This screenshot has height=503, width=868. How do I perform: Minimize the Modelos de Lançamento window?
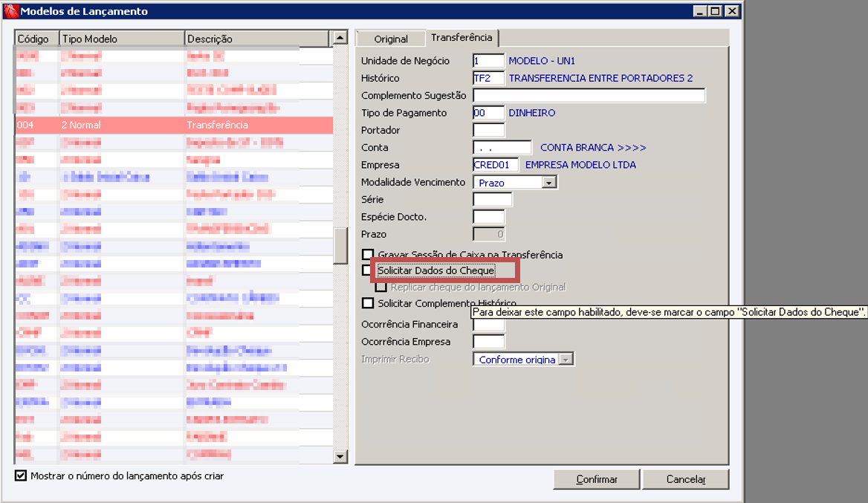tap(700, 11)
